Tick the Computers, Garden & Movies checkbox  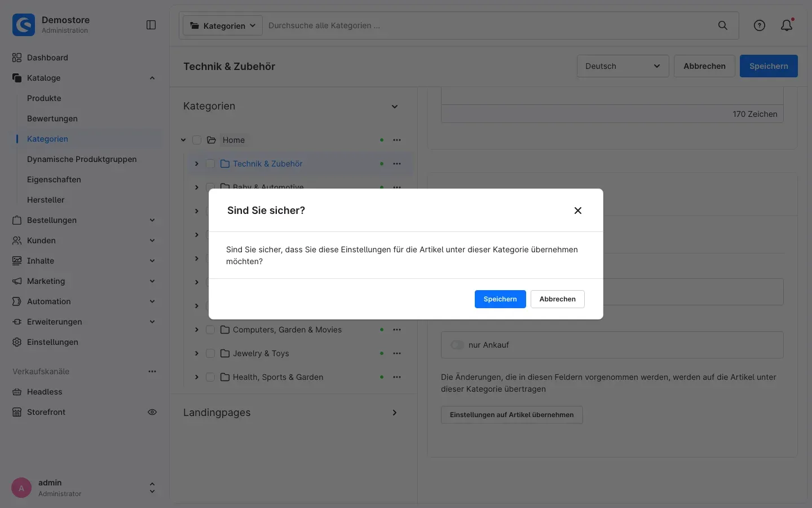click(210, 330)
